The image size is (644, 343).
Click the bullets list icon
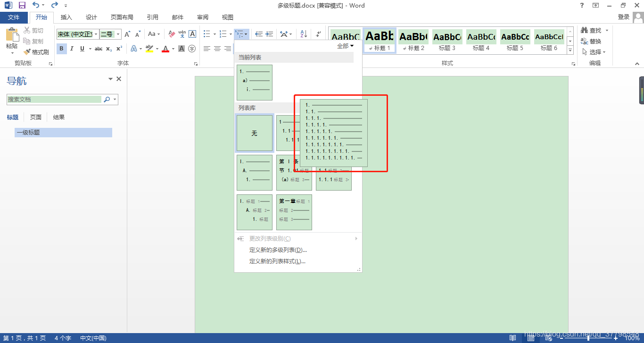206,34
